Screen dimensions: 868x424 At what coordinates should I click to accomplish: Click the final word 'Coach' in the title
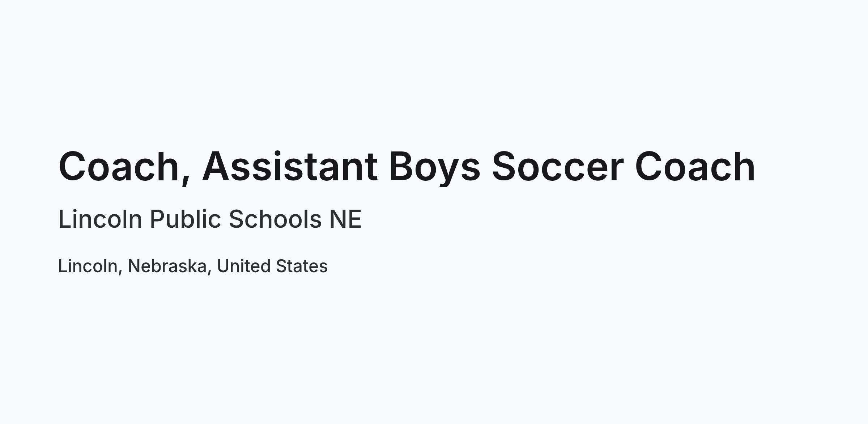(x=695, y=166)
